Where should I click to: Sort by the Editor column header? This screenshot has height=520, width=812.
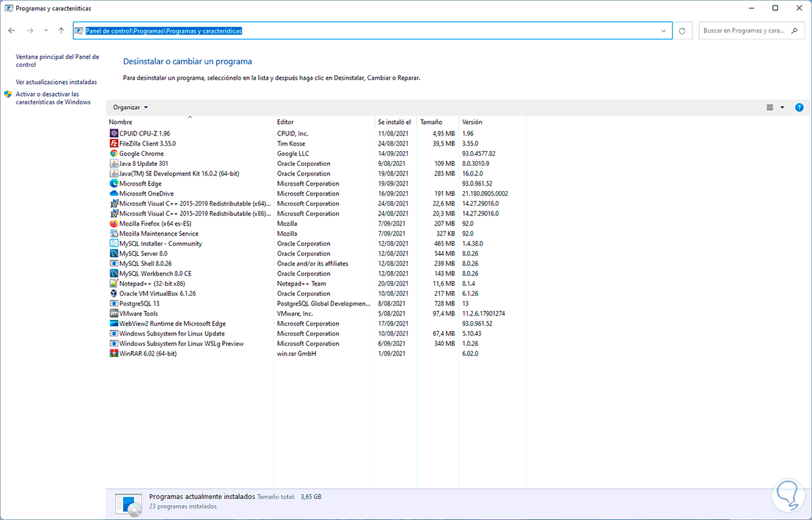[x=324, y=122]
